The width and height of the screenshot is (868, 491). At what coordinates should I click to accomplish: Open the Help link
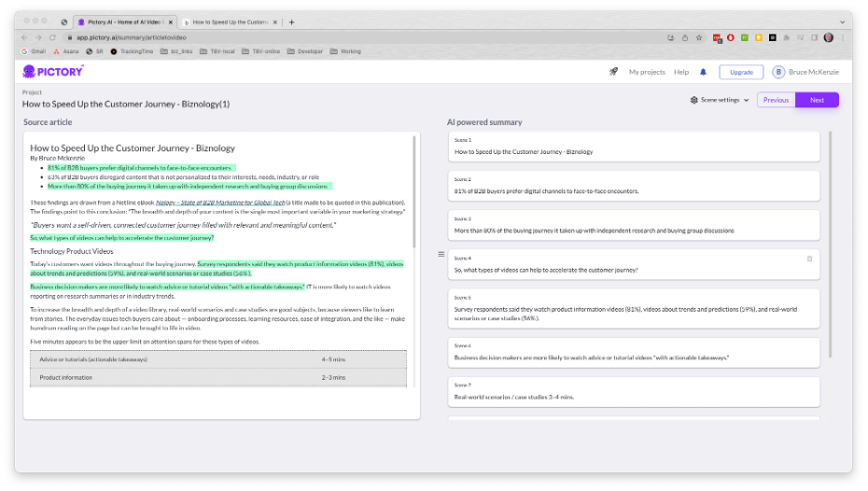click(x=681, y=72)
